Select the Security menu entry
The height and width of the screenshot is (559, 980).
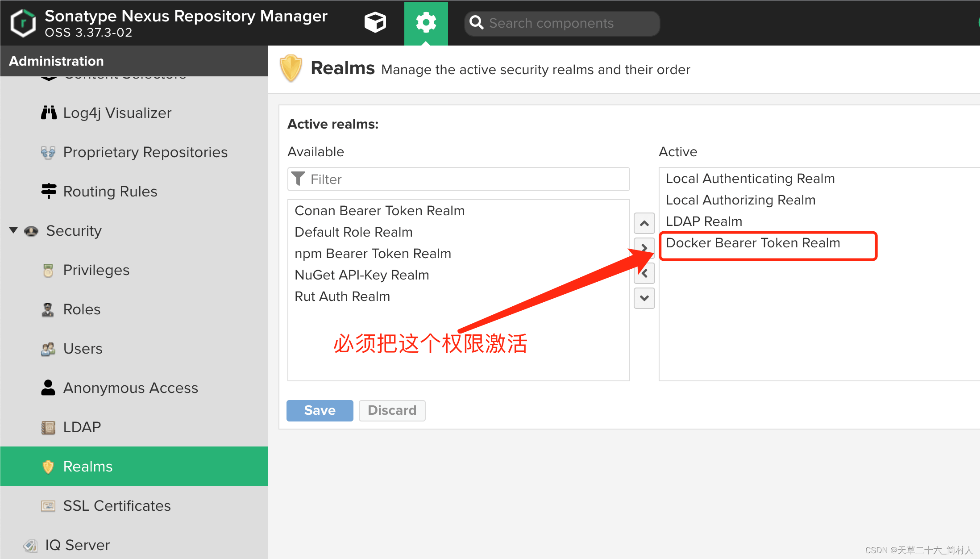74,231
